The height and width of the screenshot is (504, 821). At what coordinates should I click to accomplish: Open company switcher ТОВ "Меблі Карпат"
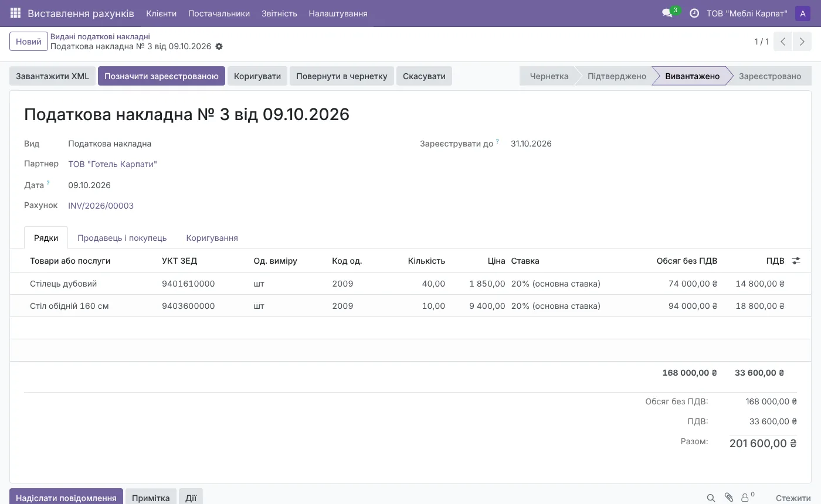pyautogui.click(x=747, y=13)
